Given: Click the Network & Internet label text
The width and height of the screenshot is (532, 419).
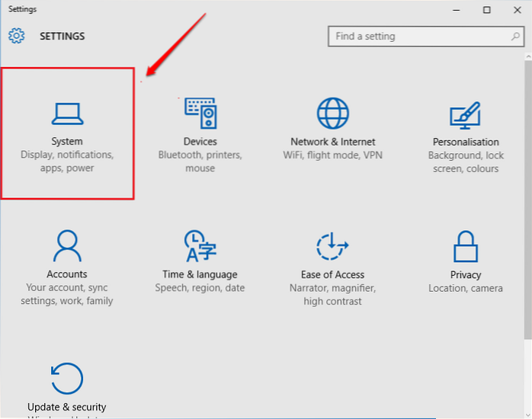Looking at the screenshot, I should pyautogui.click(x=332, y=142).
